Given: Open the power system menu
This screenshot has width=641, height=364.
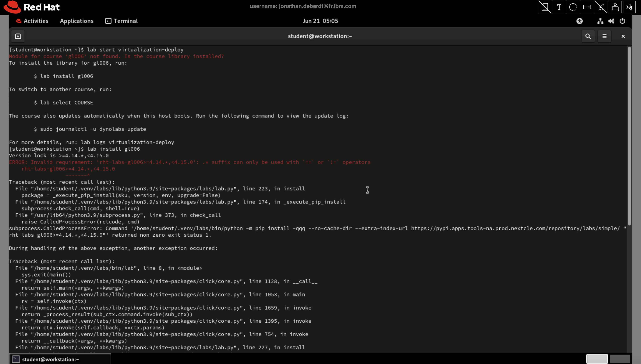Looking at the screenshot, I should click(622, 21).
